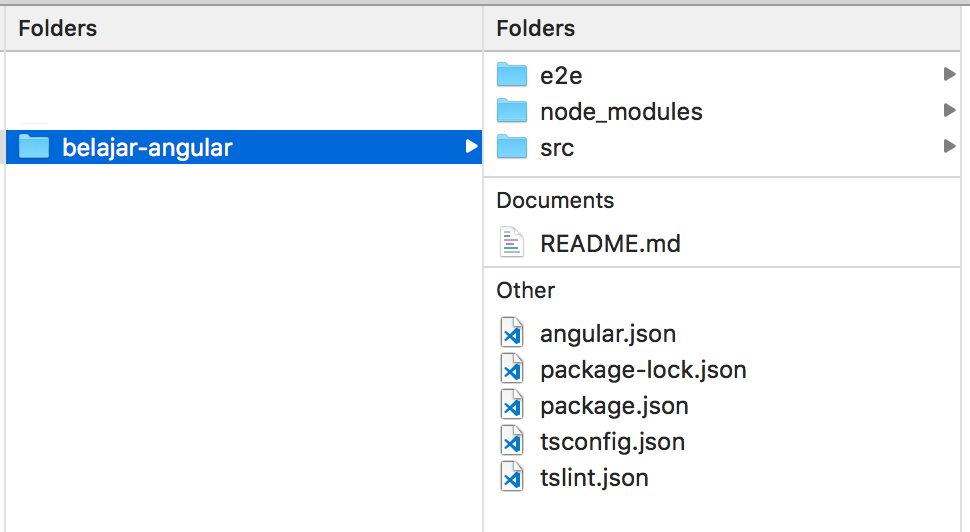Click the left column Folders header
970x532 pixels.
point(58,28)
